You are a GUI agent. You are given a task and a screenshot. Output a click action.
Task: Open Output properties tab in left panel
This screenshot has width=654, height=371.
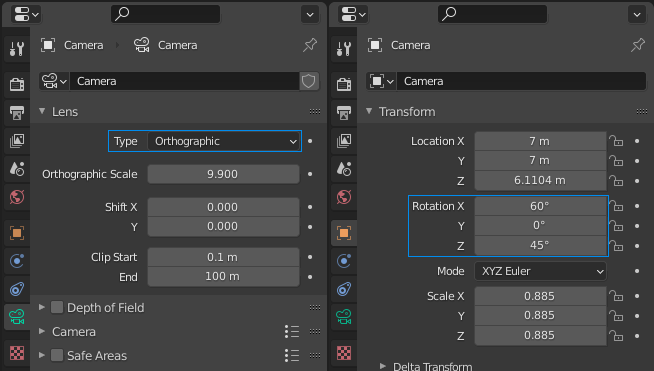click(x=17, y=113)
